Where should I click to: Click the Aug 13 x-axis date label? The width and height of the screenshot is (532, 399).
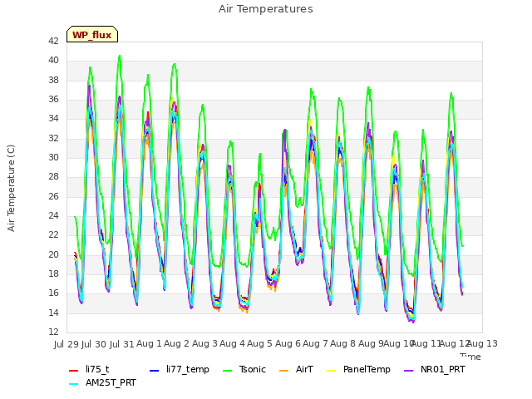pos(482,343)
